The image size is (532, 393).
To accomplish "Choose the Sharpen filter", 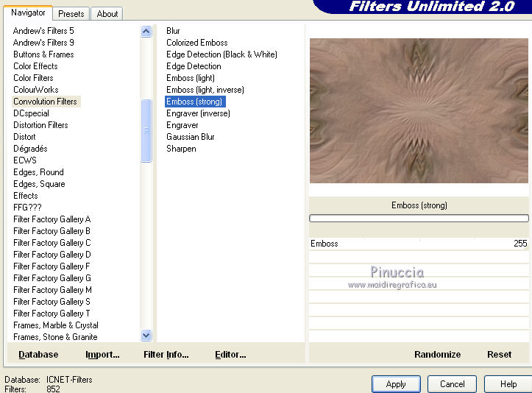I will click(181, 149).
